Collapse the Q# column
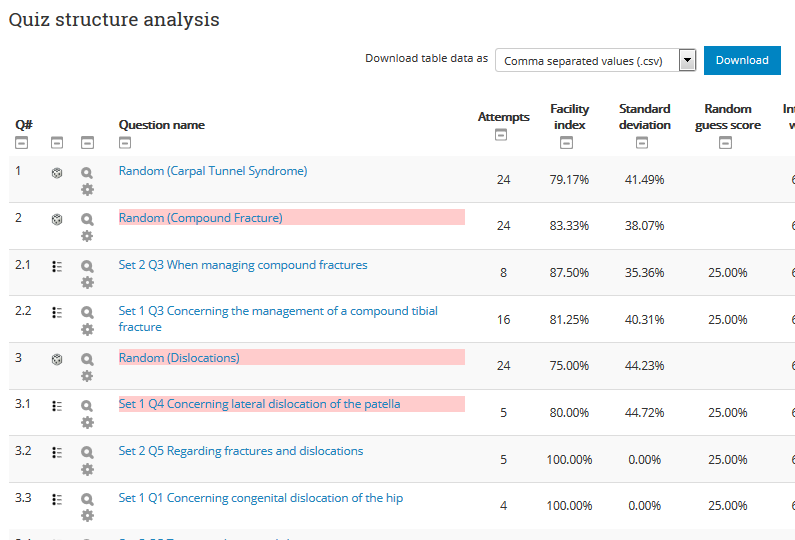The width and height of the screenshot is (795, 540). click(x=21, y=143)
